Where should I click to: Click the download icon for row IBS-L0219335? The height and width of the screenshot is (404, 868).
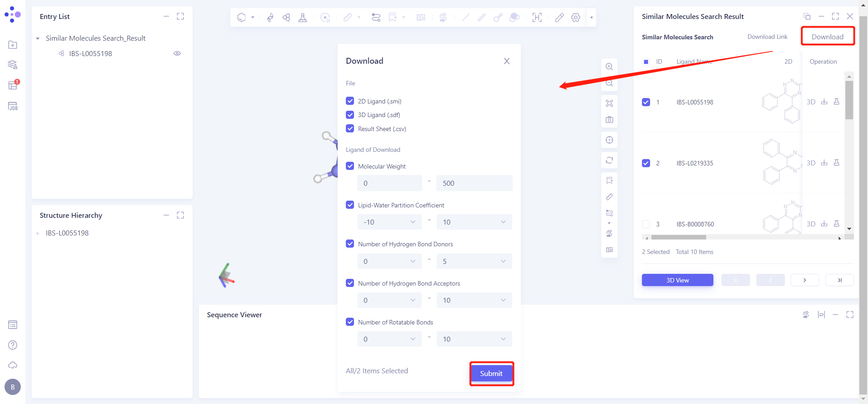[824, 163]
